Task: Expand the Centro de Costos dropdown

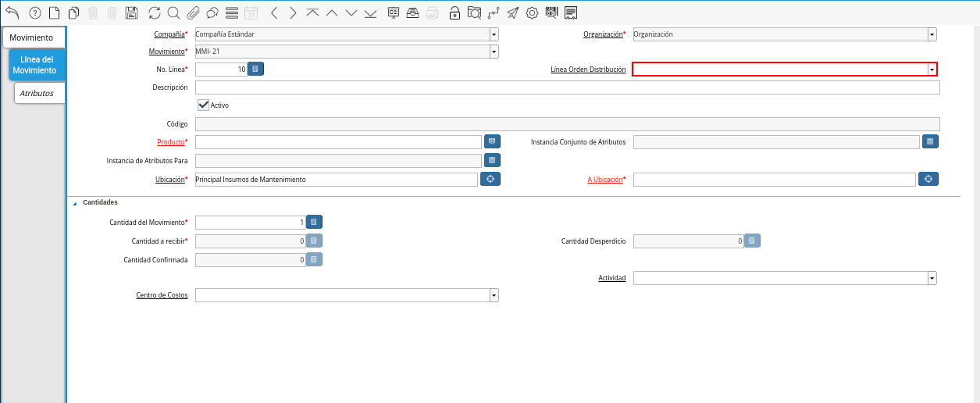Action: point(494,295)
